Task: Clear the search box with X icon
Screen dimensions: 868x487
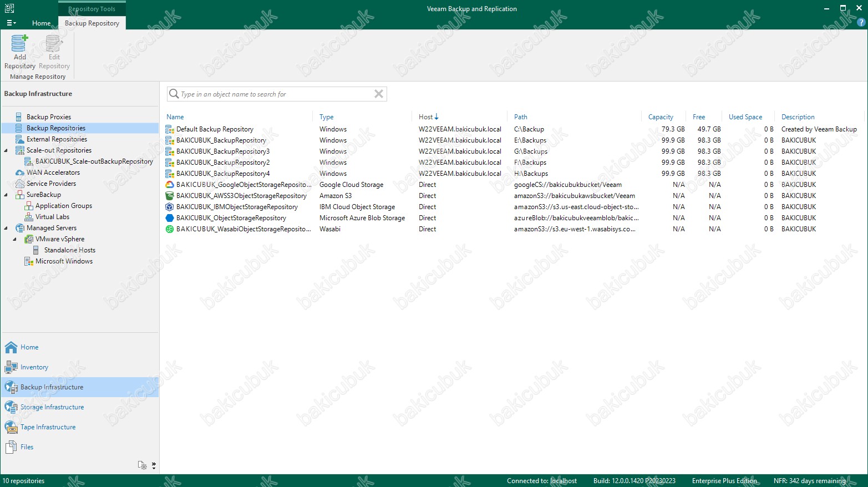Action: 379,94
